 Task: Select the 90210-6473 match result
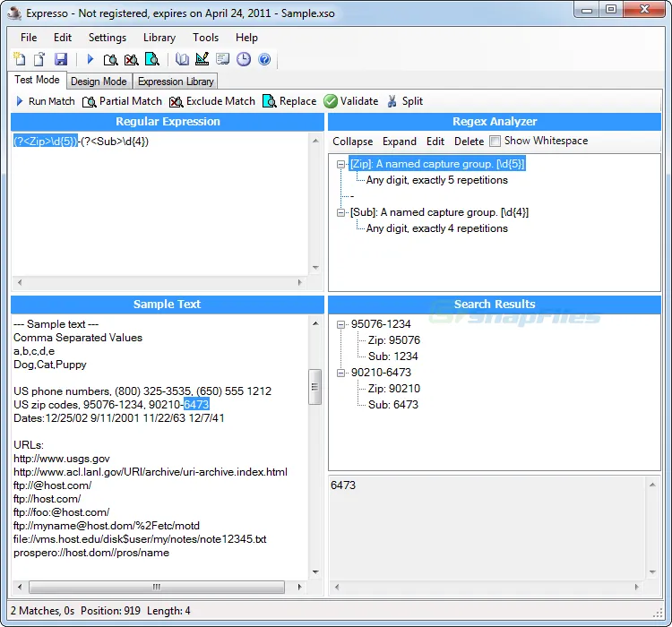[381, 373]
